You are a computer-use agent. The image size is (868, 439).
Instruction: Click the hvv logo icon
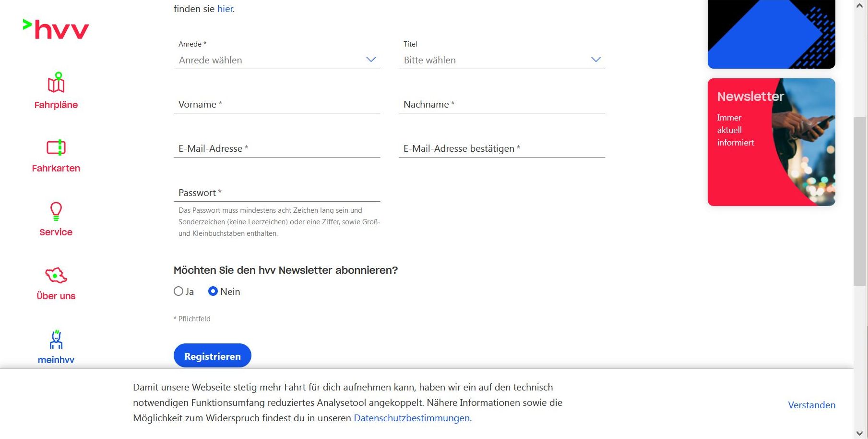pos(56,29)
